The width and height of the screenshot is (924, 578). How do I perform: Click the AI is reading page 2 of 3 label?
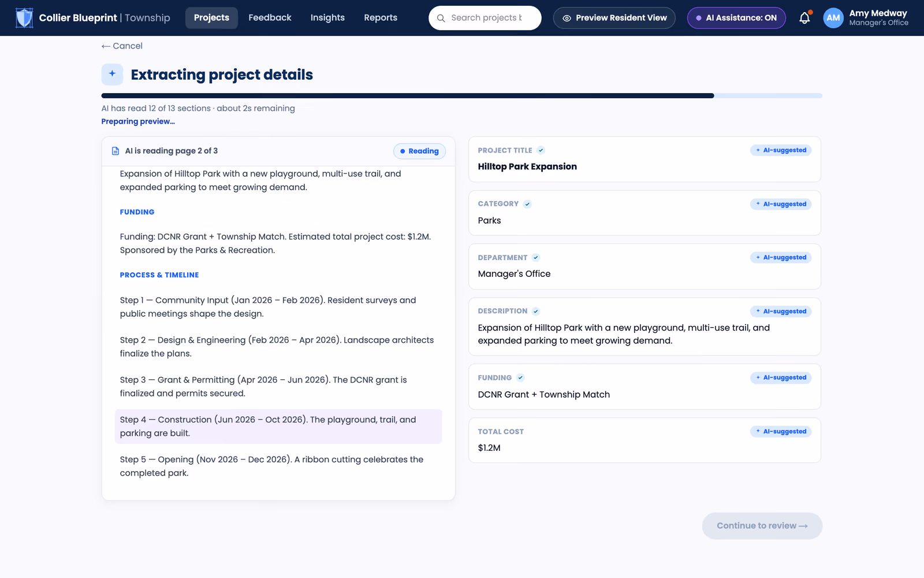(x=172, y=151)
